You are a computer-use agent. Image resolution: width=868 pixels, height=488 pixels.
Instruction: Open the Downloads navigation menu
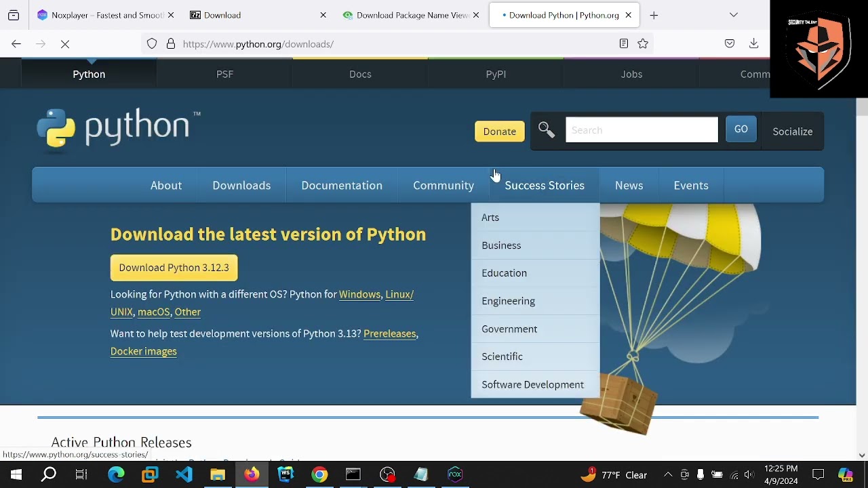pyautogui.click(x=241, y=185)
